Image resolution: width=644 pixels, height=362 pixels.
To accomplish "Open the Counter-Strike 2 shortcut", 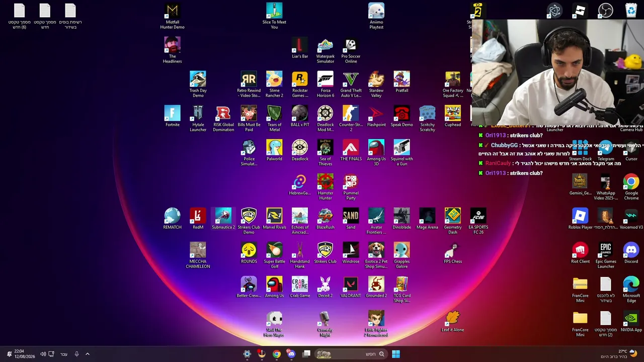I will (x=351, y=113).
